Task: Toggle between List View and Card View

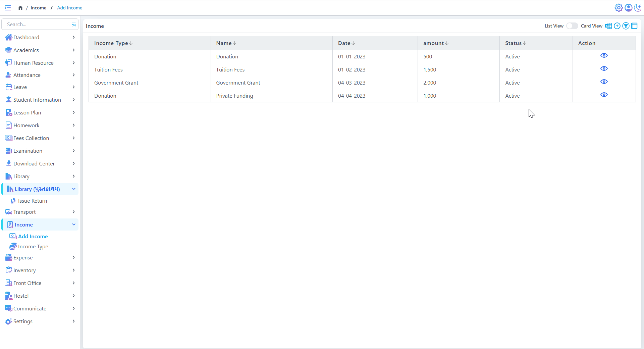Action: [x=572, y=26]
